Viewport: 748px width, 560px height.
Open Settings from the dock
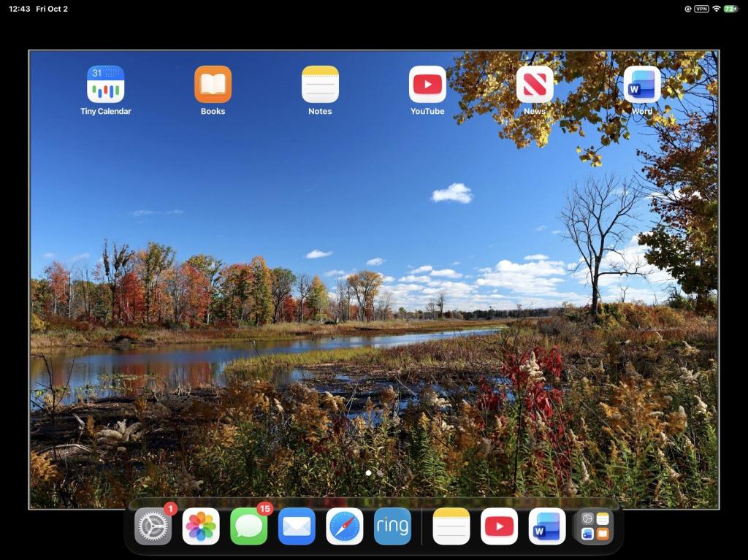pos(153,526)
